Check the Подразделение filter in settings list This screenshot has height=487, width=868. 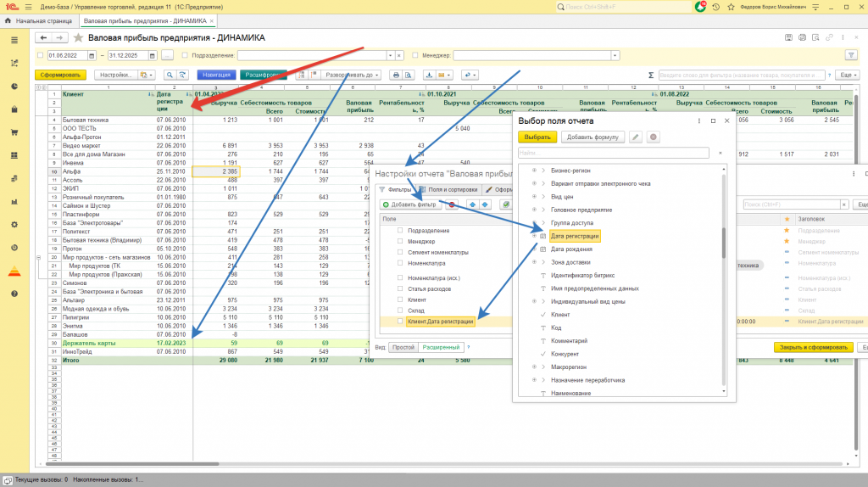[400, 231]
